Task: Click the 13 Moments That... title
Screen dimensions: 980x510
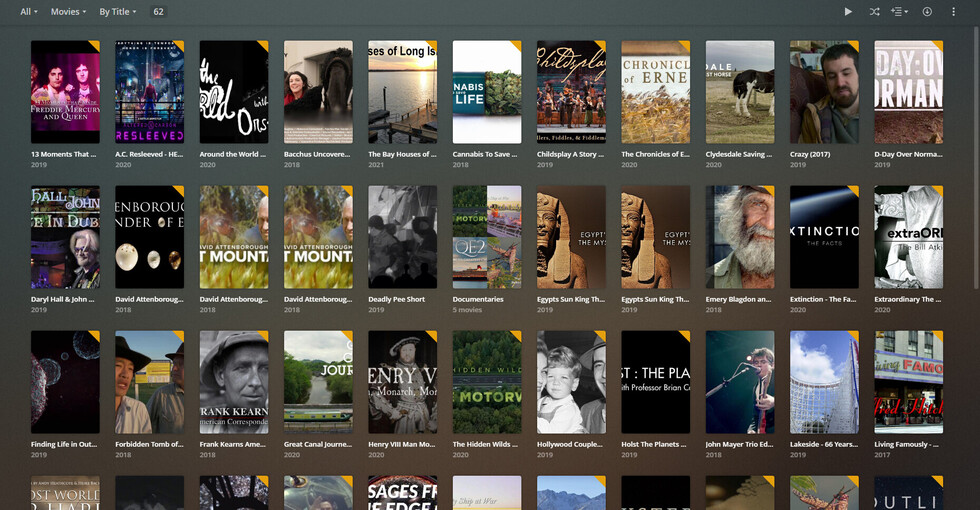Action: click(x=63, y=154)
